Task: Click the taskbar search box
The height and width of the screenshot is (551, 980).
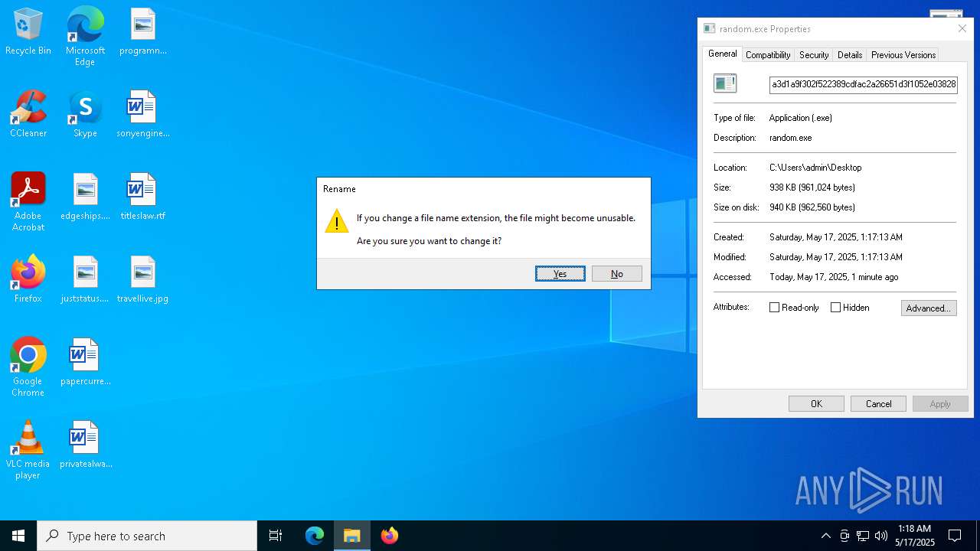Action: [x=147, y=536]
